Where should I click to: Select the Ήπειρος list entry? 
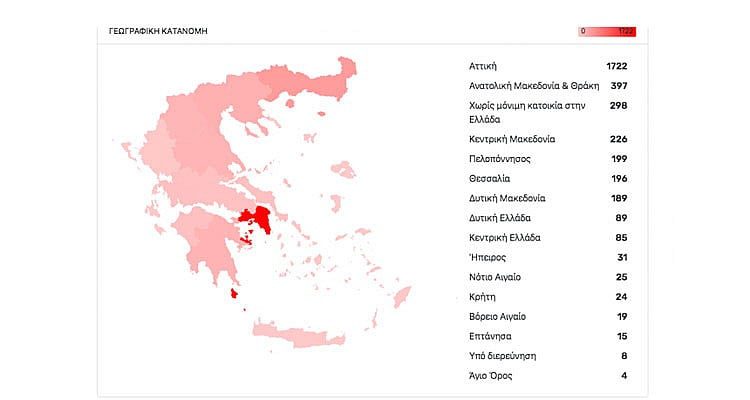pos(547,257)
